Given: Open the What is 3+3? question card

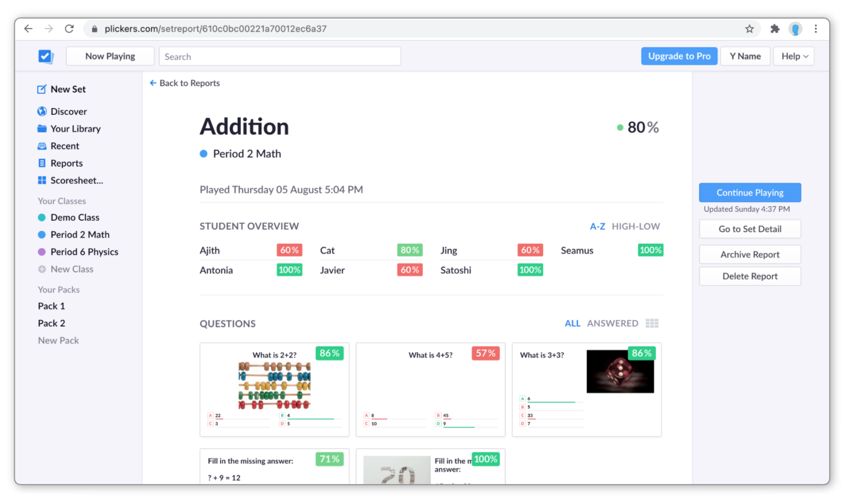Looking at the screenshot, I should pyautogui.click(x=587, y=390).
